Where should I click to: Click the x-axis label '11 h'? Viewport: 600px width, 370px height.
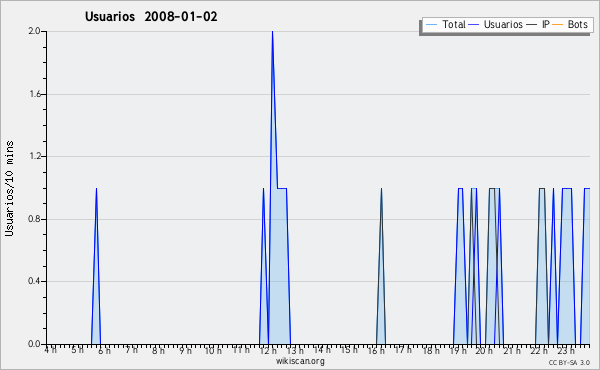(x=241, y=350)
